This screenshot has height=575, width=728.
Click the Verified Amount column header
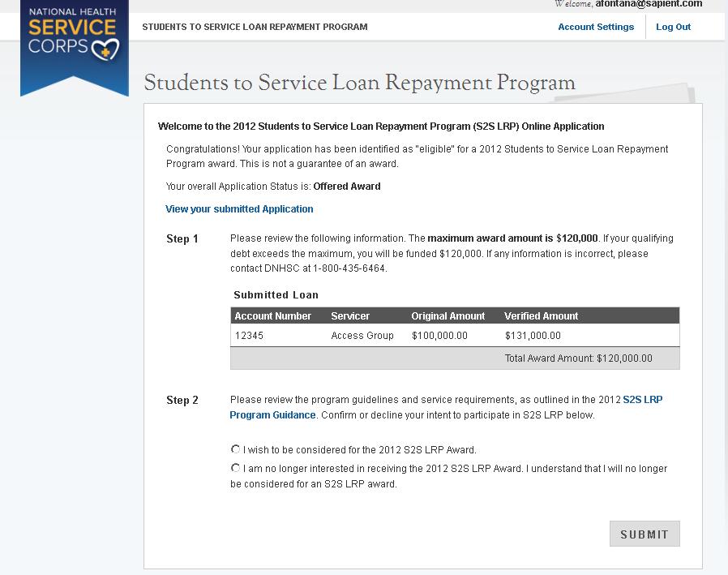click(541, 316)
